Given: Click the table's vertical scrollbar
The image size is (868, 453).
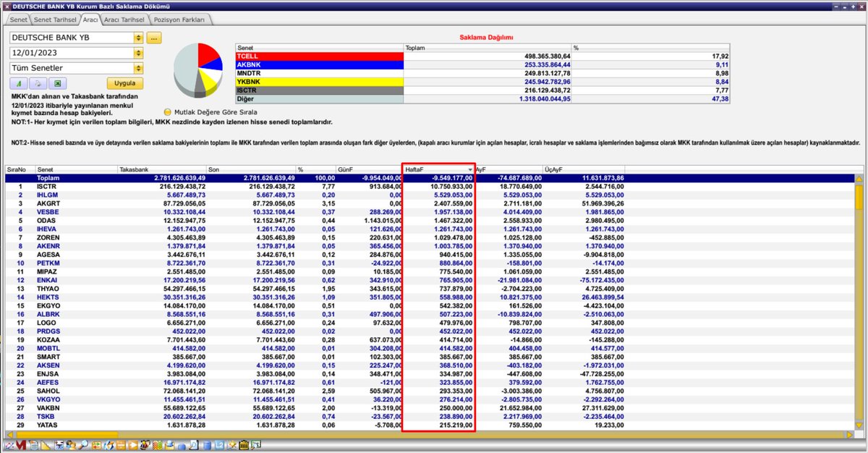Looking at the screenshot, I should [859, 302].
